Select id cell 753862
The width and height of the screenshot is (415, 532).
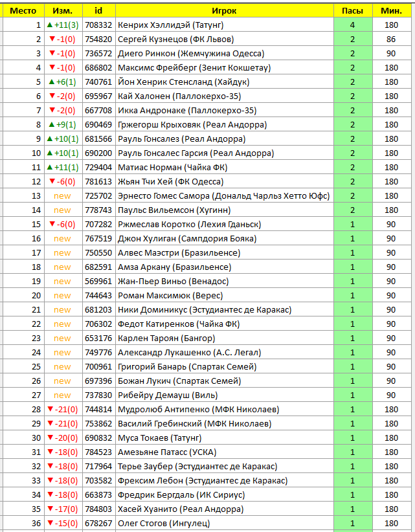coord(98,424)
